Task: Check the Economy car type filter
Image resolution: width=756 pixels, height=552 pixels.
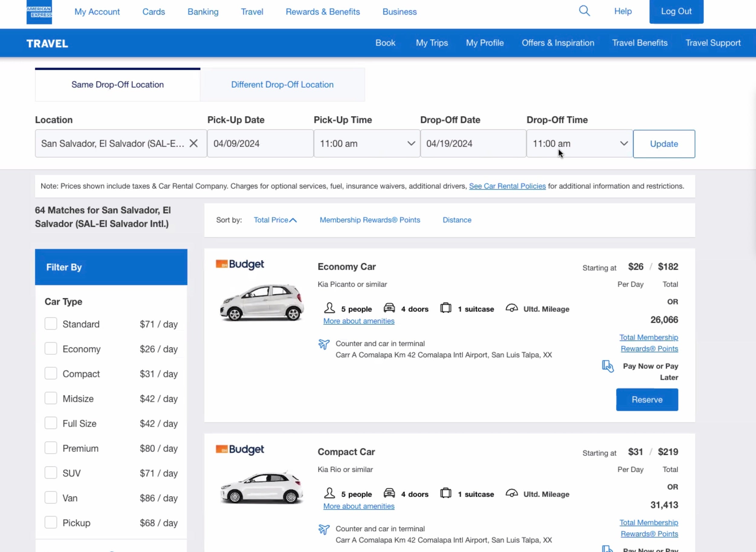Action: [x=51, y=348]
